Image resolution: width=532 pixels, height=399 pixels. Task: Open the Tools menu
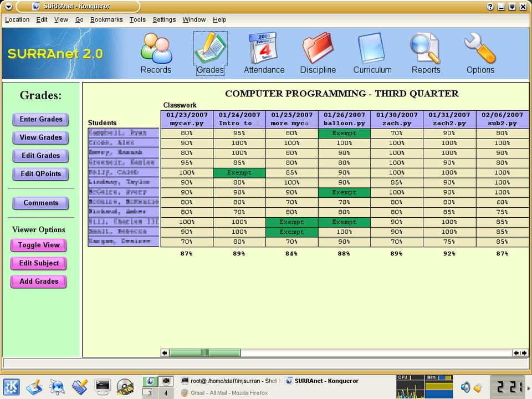click(x=137, y=19)
